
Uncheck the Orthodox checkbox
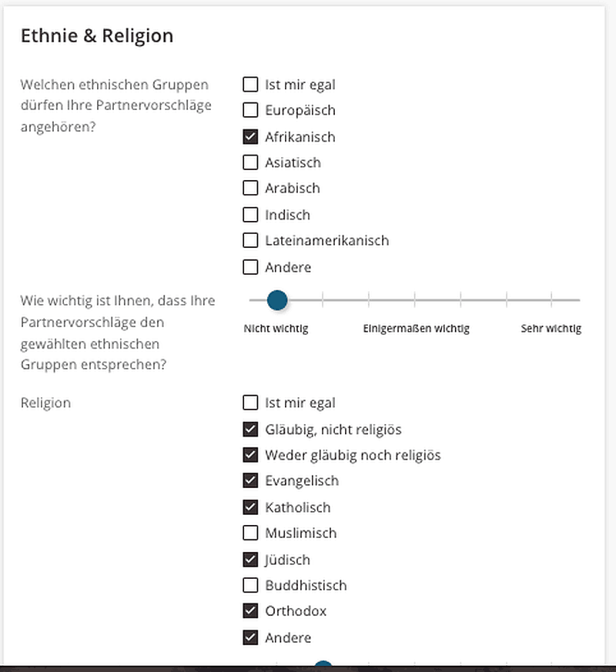250,610
